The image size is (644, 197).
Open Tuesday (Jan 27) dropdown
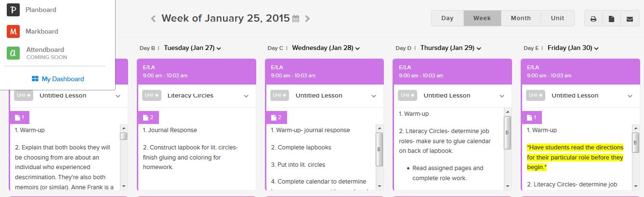pyautogui.click(x=219, y=48)
